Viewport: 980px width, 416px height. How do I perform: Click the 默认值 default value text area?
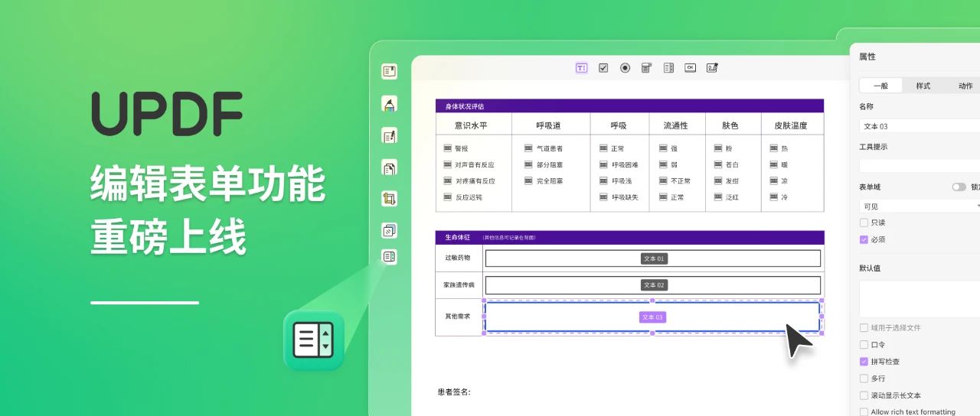920,299
